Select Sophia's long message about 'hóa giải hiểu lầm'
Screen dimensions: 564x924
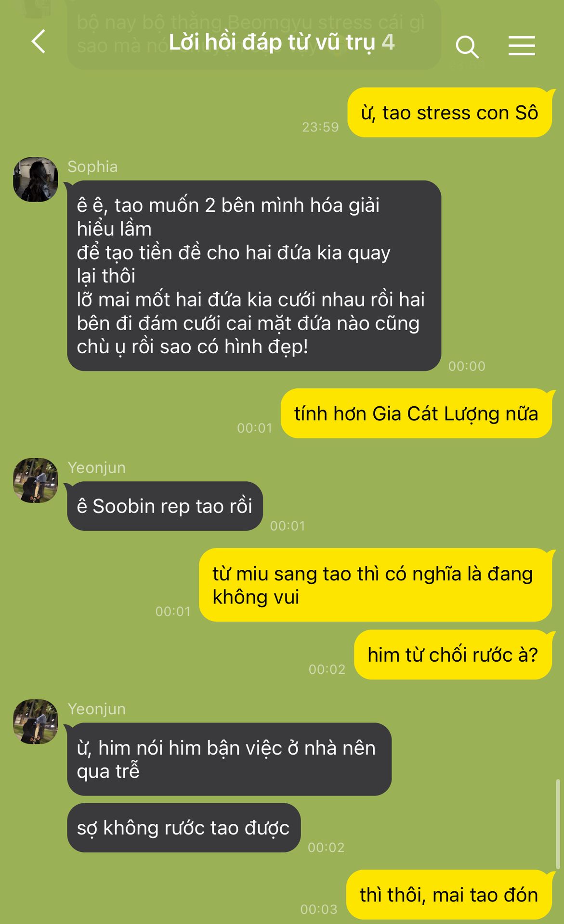click(x=254, y=276)
